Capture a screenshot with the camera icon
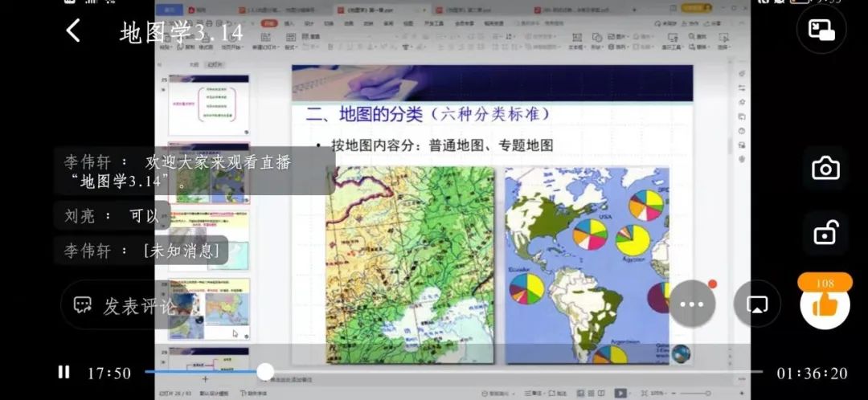Viewport: 868px width, 400px height. pyautogui.click(x=825, y=168)
